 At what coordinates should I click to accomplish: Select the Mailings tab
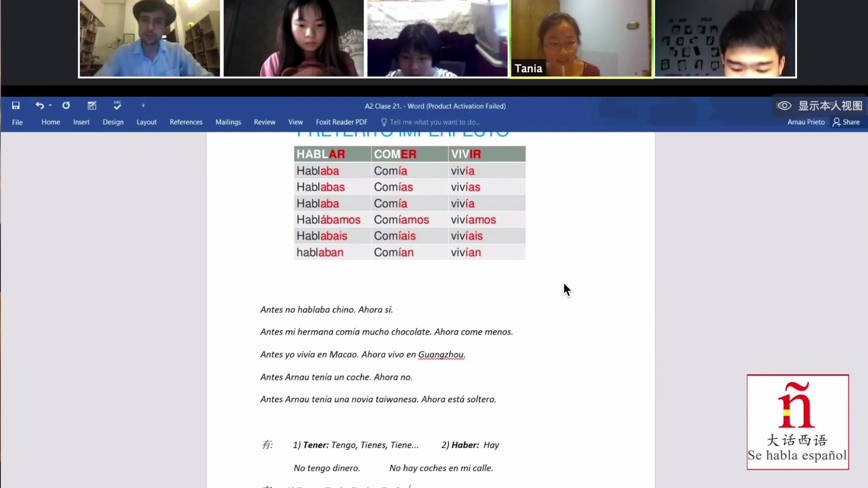pos(227,122)
